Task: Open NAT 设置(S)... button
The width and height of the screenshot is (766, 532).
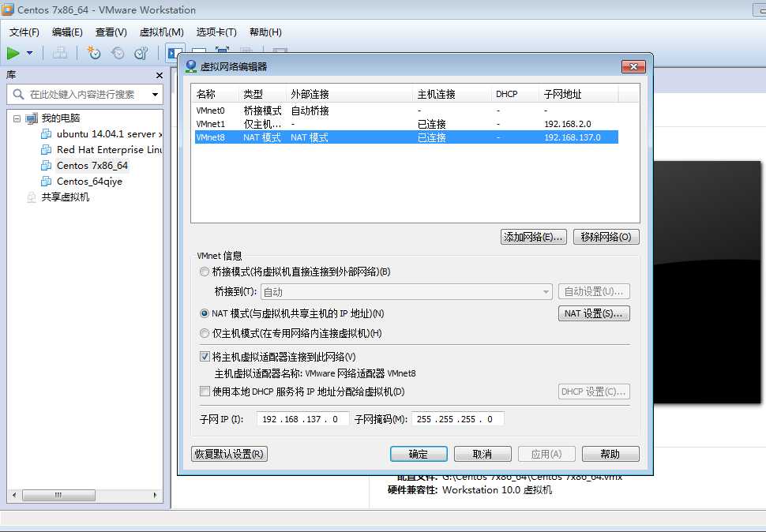Action: (594, 313)
